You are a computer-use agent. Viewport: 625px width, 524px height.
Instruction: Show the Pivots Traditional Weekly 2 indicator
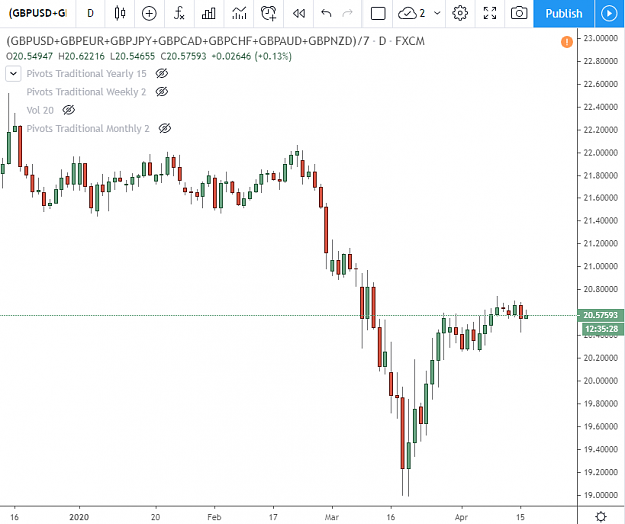tap(161, 92)
